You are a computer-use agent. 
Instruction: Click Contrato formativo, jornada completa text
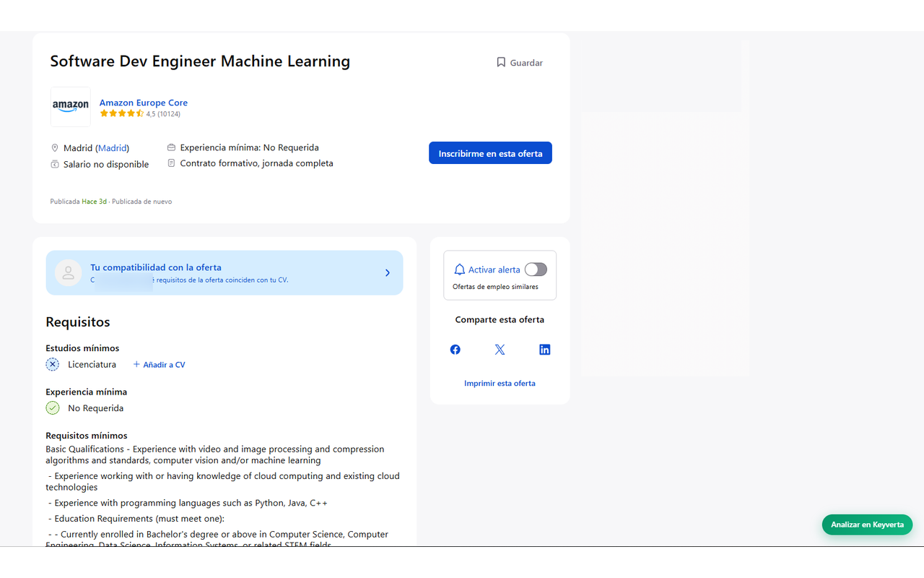coord(257,163)
